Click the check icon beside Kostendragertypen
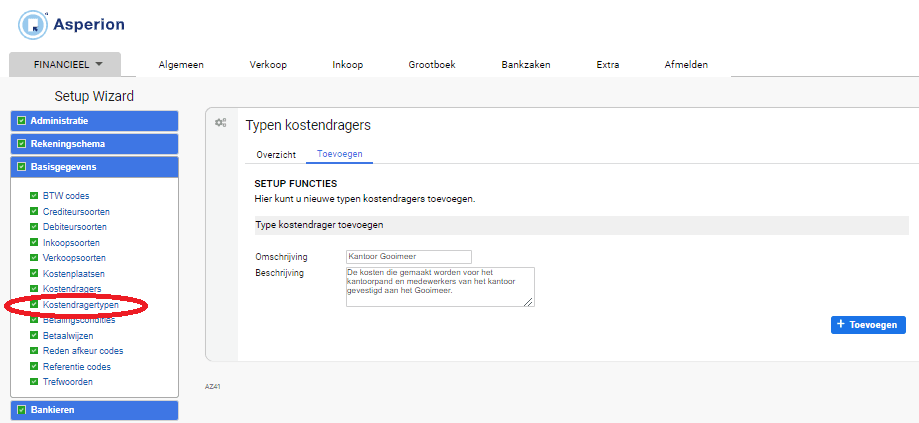 [x=34, y=305]
